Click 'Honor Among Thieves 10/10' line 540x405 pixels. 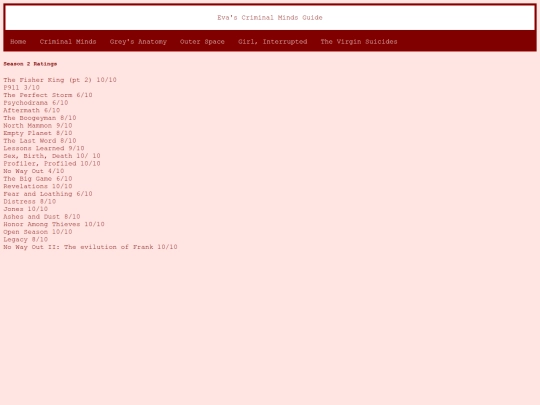coord(54,224)
